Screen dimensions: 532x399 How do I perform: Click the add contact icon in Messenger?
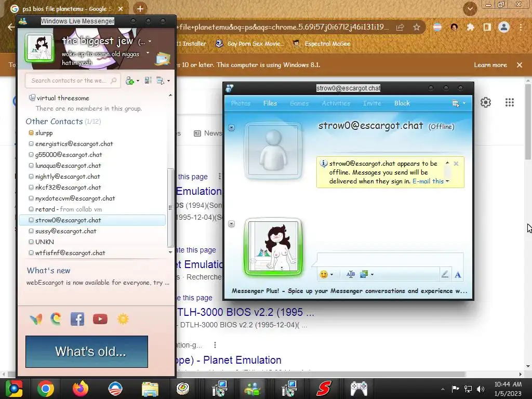(129, 81)
